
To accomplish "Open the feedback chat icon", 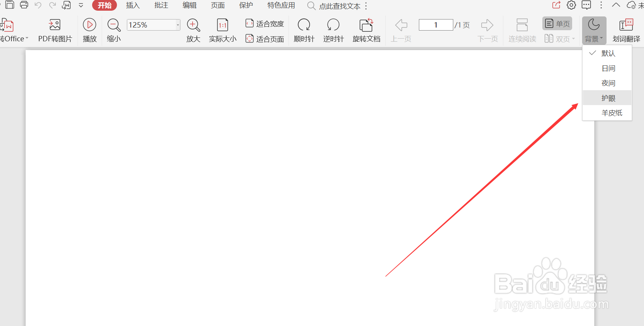I will pos(586,5).
